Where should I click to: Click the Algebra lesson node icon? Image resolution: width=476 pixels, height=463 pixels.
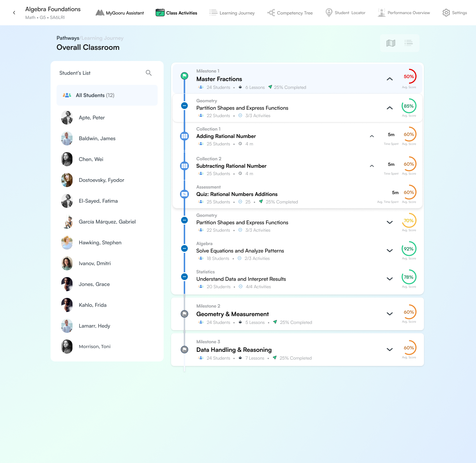click(x=184, y=248)
